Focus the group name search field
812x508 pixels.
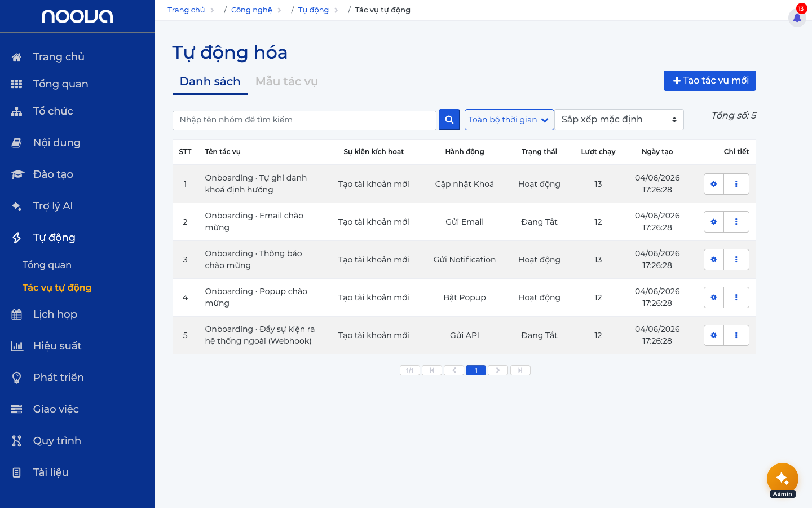point(304,120)
